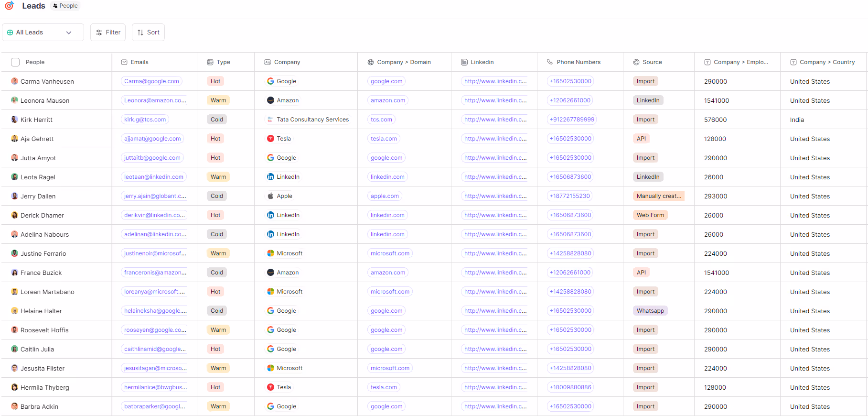
Task: Click the Tata Consultancy Services logo icon
Action: (270, 120)
